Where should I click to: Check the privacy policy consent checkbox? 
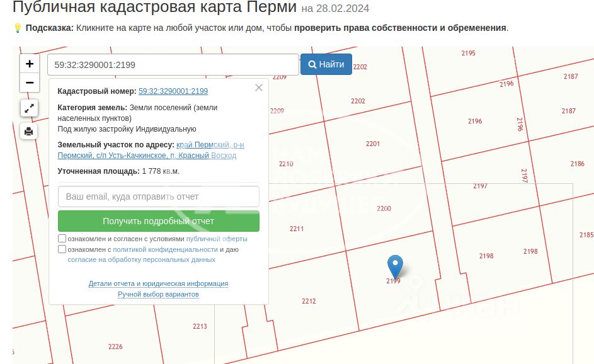62,249
